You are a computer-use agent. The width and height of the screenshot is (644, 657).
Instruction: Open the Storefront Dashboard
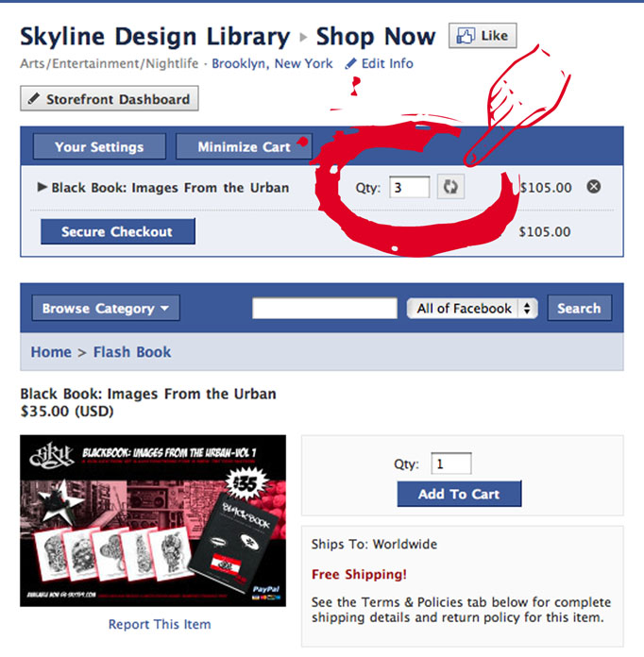click(110, 99)
